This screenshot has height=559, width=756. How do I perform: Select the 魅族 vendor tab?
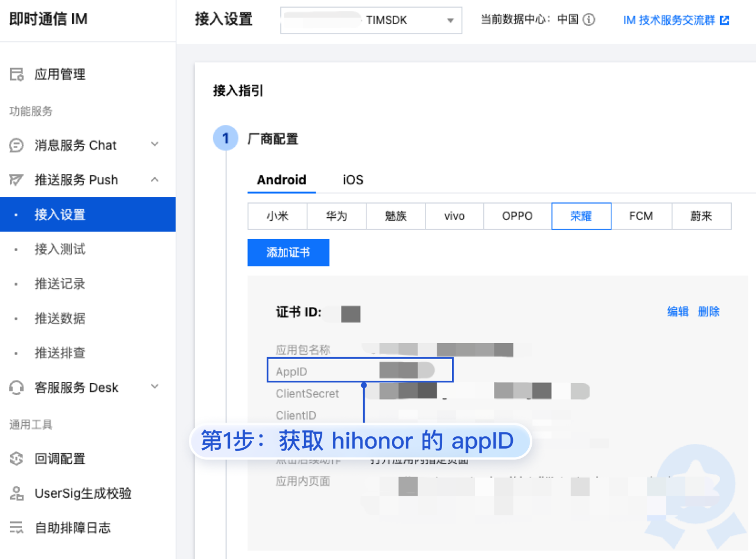(x=395, y=216)
